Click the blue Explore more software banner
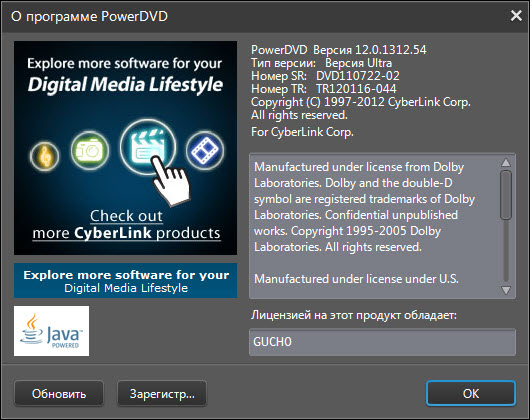 pos(125,281)
